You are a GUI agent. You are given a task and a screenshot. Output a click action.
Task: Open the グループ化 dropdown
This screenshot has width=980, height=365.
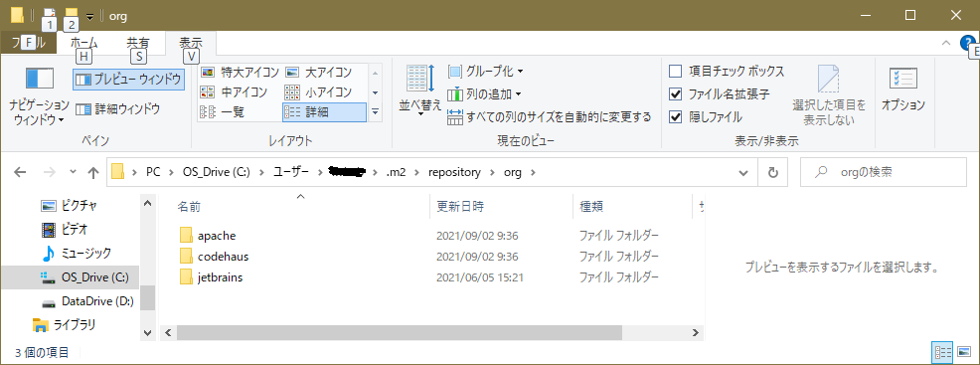coord(486,71)
